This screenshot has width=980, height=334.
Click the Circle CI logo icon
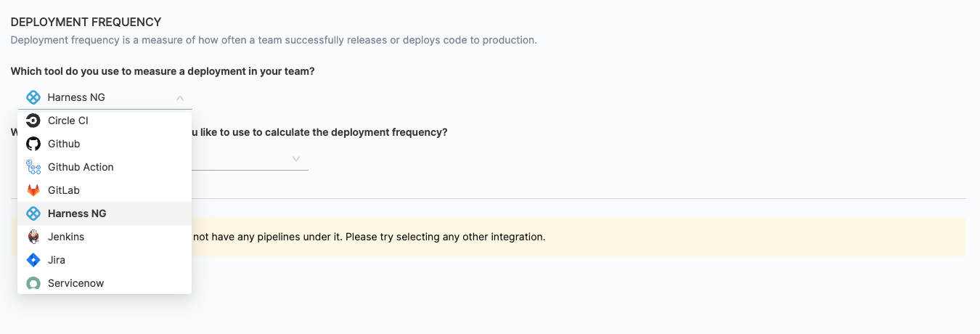click(33, 121)
